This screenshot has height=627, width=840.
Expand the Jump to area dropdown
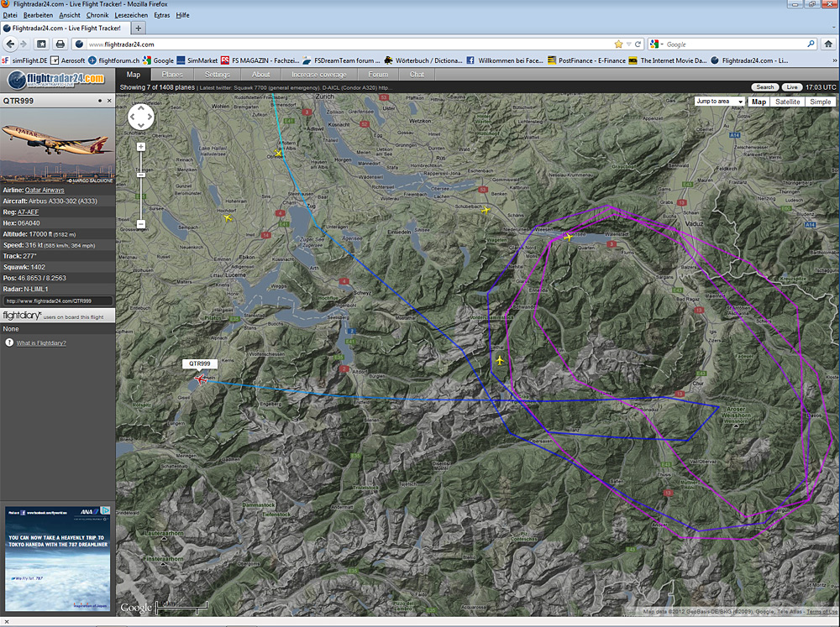[x=720, y=102]
